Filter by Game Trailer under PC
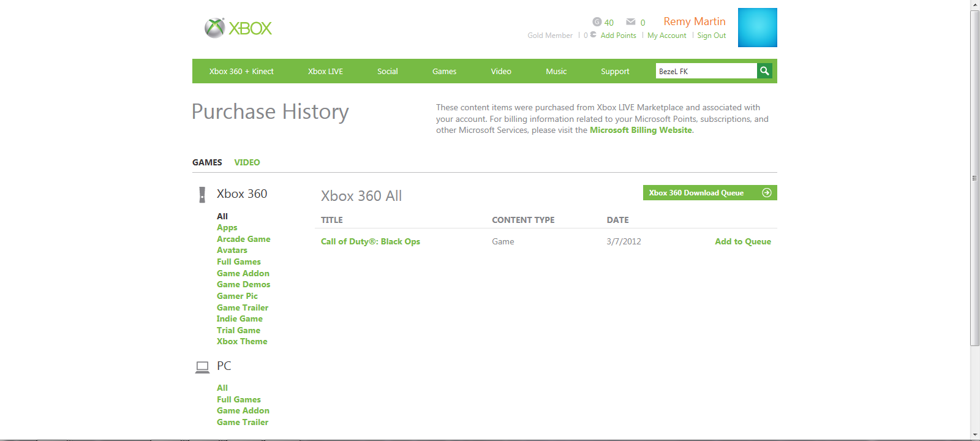Image resolution: width=980 pixels, height=441 pixels. click(243, 422)
